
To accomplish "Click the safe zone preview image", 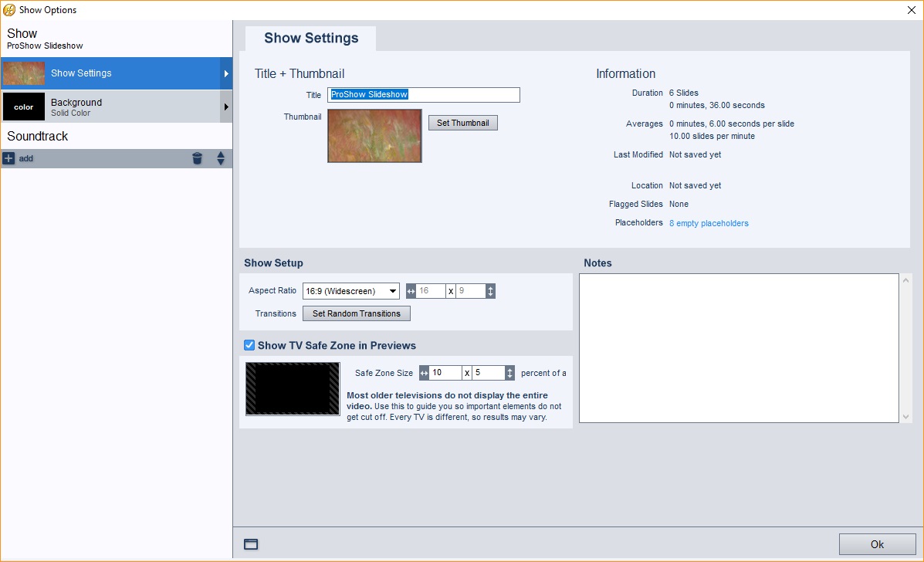I will coord(293,389).
